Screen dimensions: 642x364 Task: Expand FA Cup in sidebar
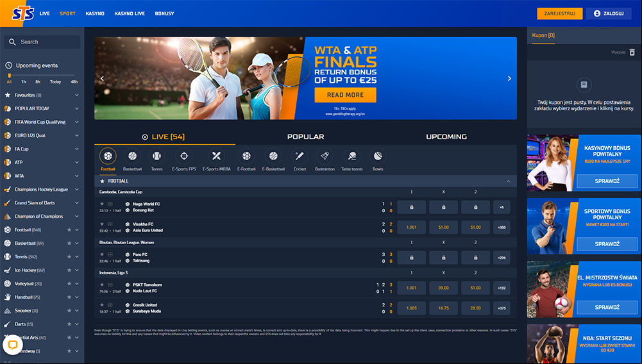click(76, 149)
